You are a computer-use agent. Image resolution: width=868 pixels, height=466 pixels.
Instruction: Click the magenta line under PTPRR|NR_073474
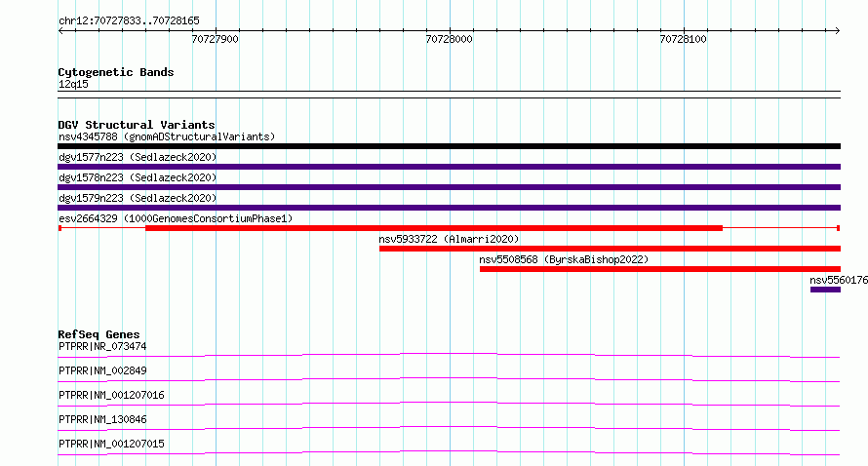click(x=449, y=355)
